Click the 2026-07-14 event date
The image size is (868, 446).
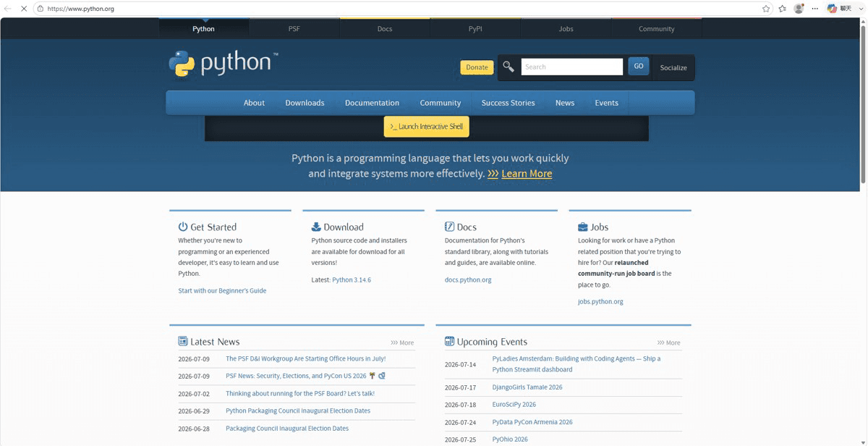tap(460, 364)
